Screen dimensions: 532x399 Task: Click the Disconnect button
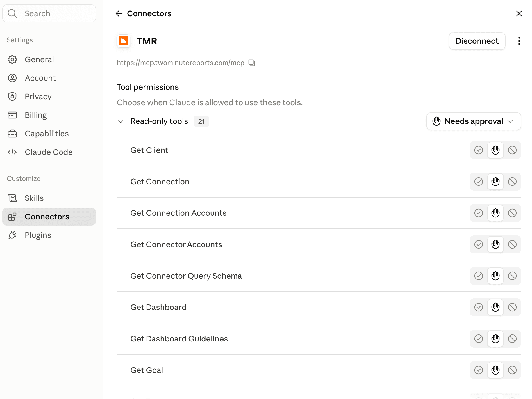(477, 41)
